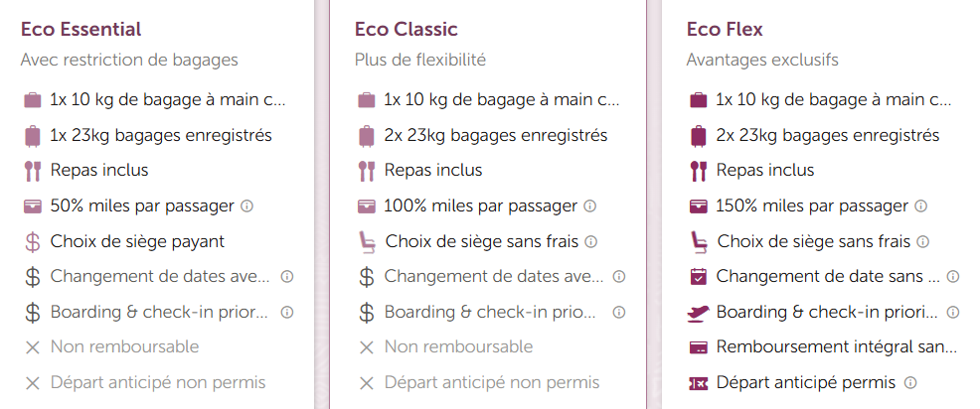980x409 pixels.
Task: Choose the Eco Flex fare heading
Action: [x=725, y=29]
